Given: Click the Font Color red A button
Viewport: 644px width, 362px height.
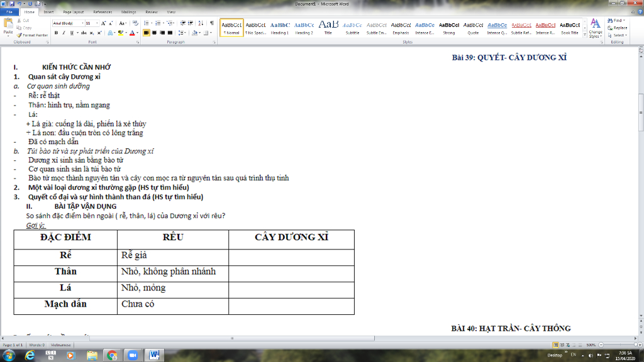Looking at the screenshot, I should [132, 33].
